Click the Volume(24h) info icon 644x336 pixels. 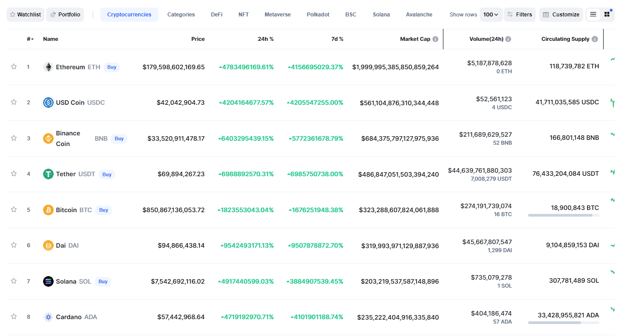tap(508, 39)
